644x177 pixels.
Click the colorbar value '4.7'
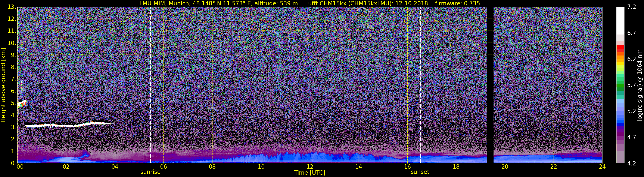(632, 137)
